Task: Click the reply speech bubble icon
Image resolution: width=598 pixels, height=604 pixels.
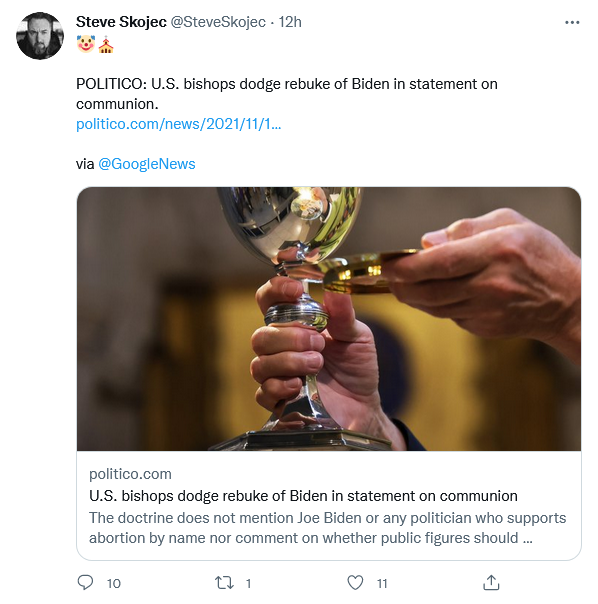Action: pos(85,582)
